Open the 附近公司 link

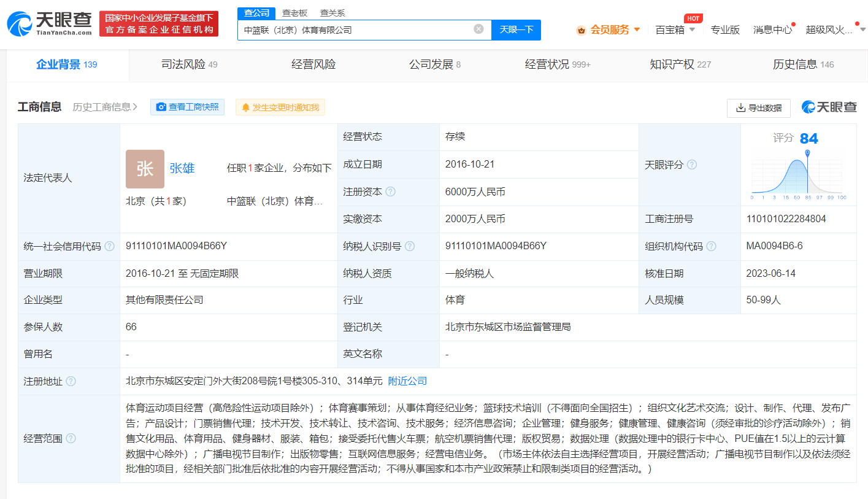pos(408,381)
